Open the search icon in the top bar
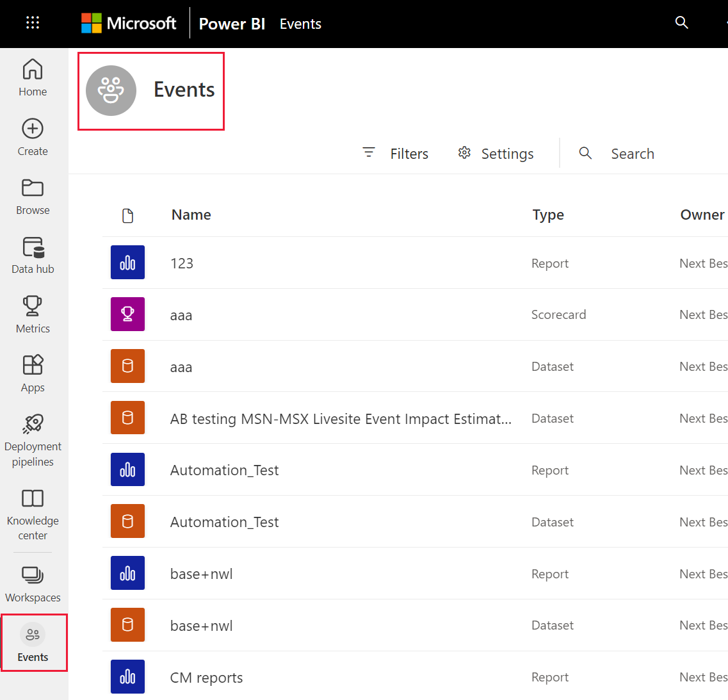 pos(681,22)
